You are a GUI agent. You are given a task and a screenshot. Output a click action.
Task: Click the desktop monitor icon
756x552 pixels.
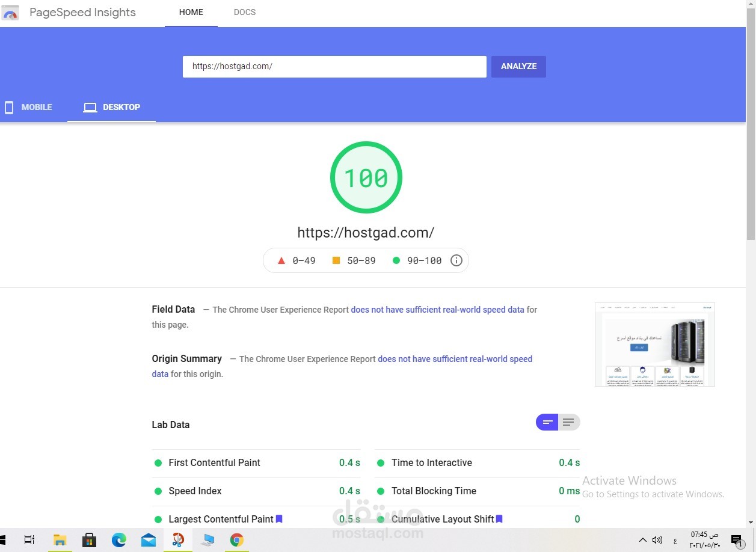coord(90,108)
